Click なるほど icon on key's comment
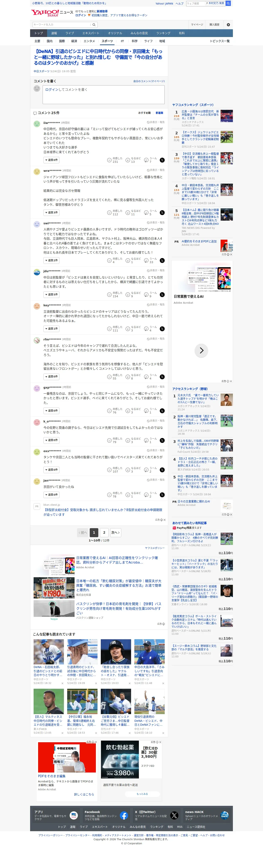263x868 pixels. tap(128, 329)
